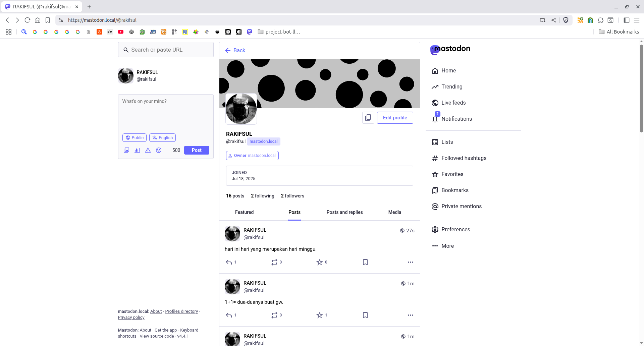
Task: Switch to Posts tab
Action: coord(294,212)
